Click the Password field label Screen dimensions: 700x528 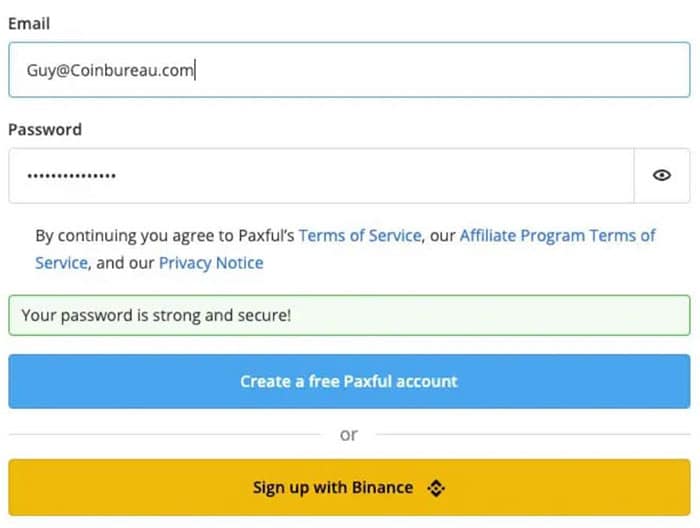[x=45, y=129]
